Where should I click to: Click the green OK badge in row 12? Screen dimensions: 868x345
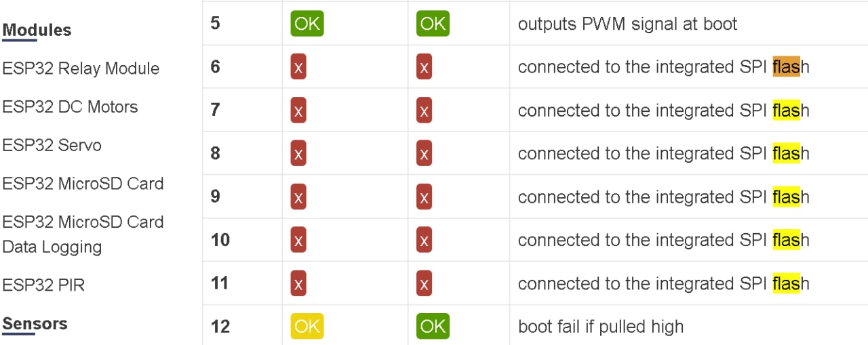point(433,327)
